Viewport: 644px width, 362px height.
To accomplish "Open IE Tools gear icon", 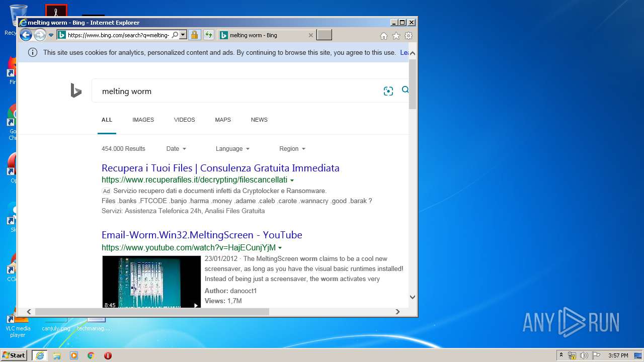I will point(409,36).
